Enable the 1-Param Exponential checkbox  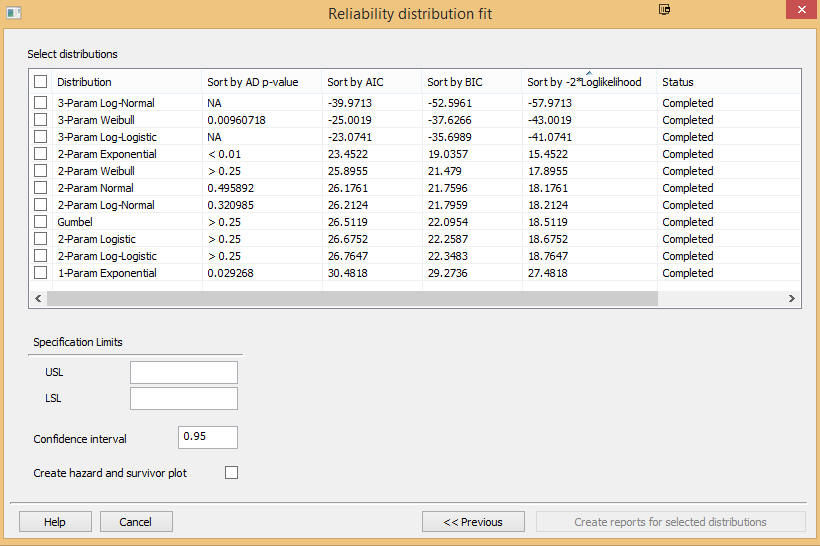point(41,273)
